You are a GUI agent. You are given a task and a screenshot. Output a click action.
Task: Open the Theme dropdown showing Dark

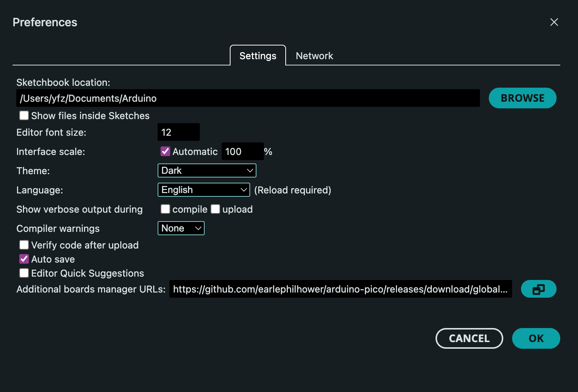(207, 170)
